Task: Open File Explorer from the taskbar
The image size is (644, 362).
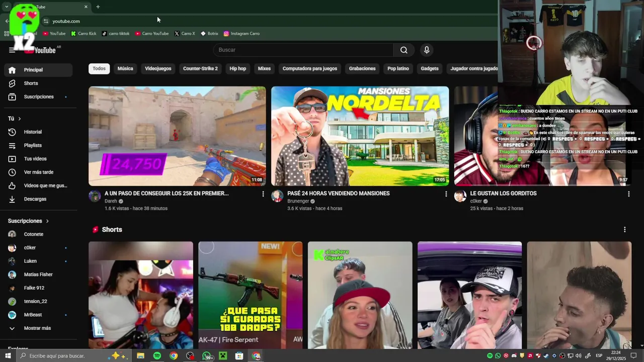Action: coord(140,356)
